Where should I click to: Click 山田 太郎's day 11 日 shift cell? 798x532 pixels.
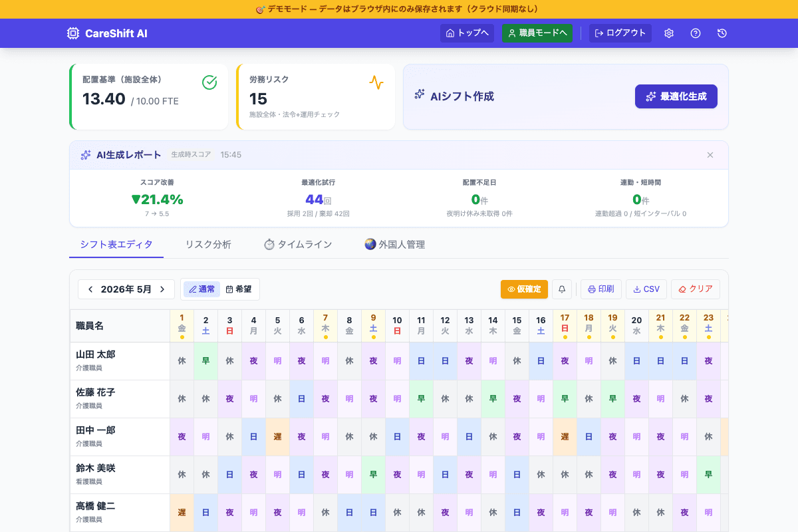(x=421, y=361)
